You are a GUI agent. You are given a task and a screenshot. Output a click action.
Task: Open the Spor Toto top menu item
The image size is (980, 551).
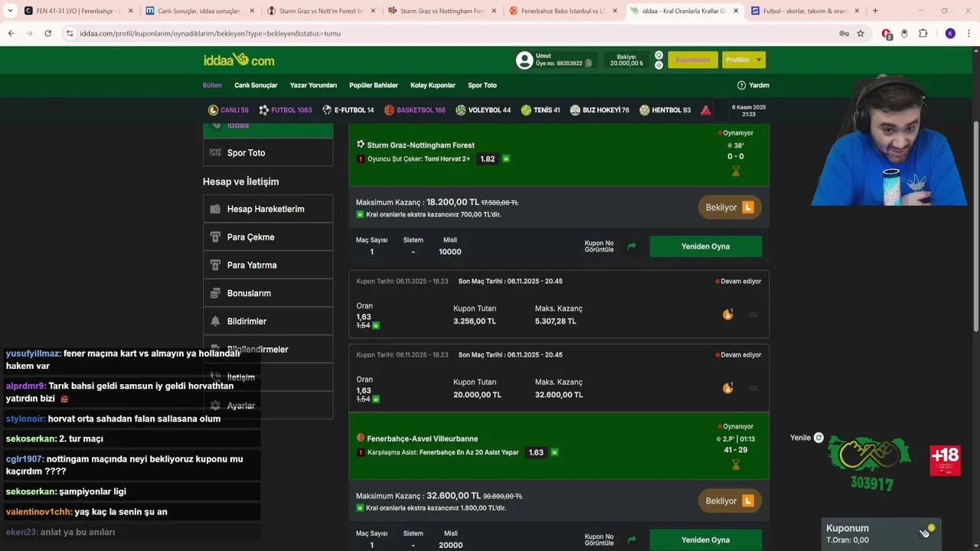point(482,85)
